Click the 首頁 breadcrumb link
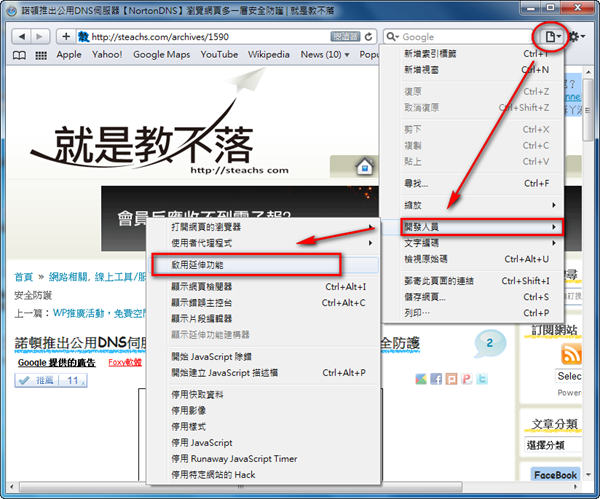The width and height of the screenshot is (600, 499). pyautogui.click(x=24, y=277)
